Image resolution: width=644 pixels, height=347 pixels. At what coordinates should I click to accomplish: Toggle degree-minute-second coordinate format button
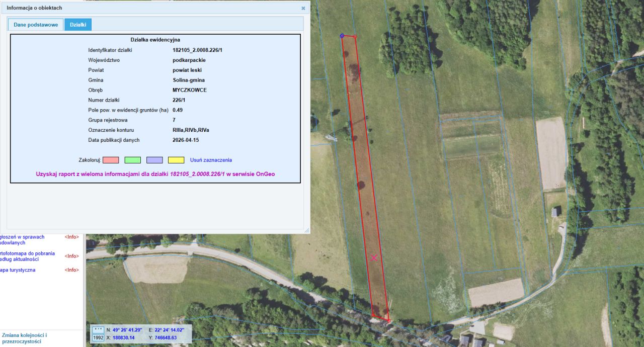click(98, 330)
